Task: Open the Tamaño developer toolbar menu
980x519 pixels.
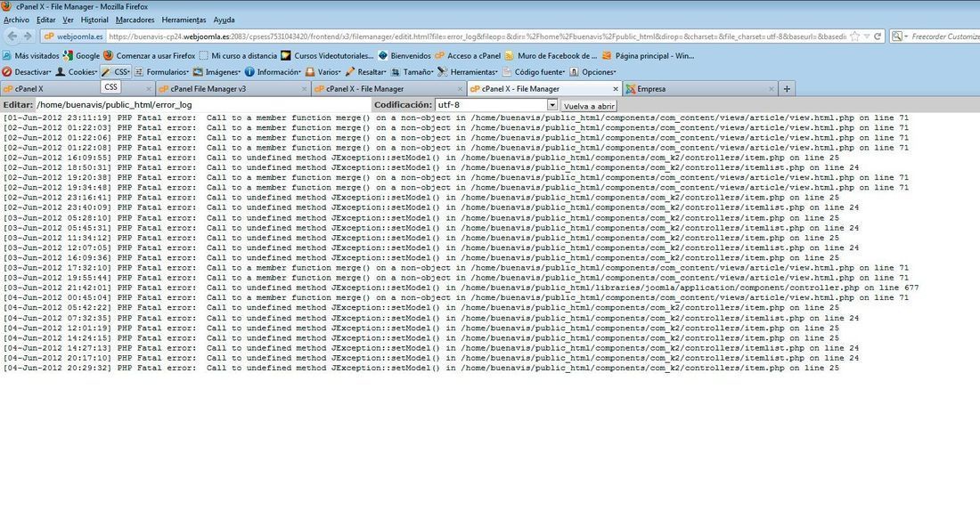Action: pyautogui.click(x=412, y=72)
